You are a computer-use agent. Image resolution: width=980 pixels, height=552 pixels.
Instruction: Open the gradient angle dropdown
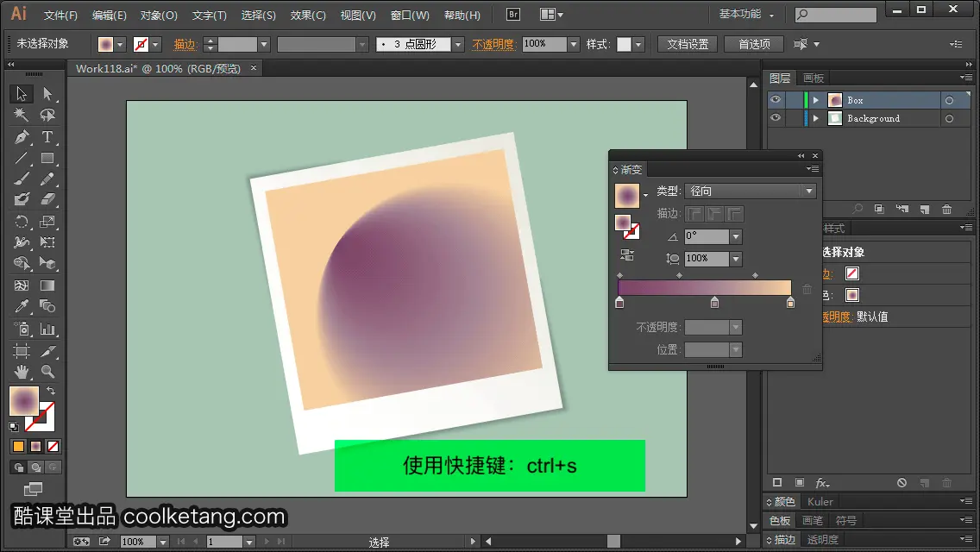736,236
